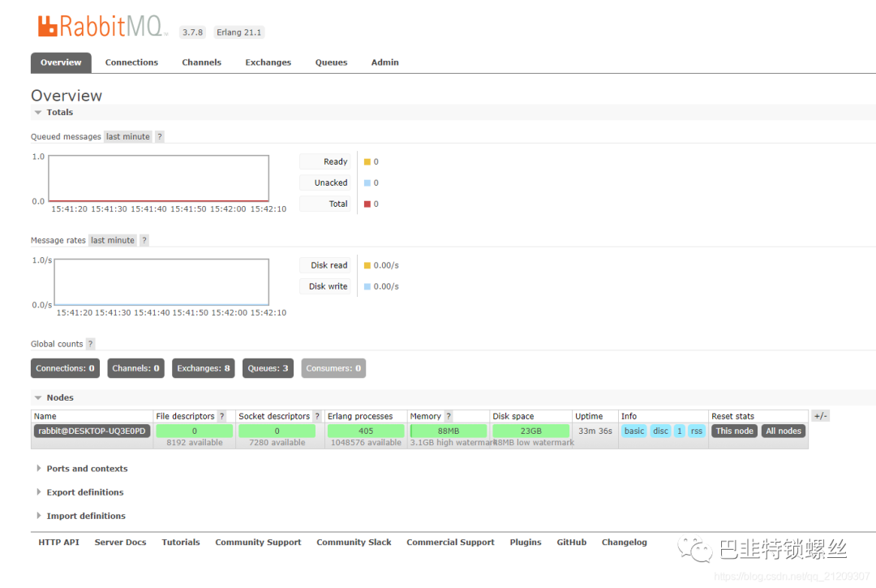
Task: Open the Queues tab
Action: coord(331,62)
